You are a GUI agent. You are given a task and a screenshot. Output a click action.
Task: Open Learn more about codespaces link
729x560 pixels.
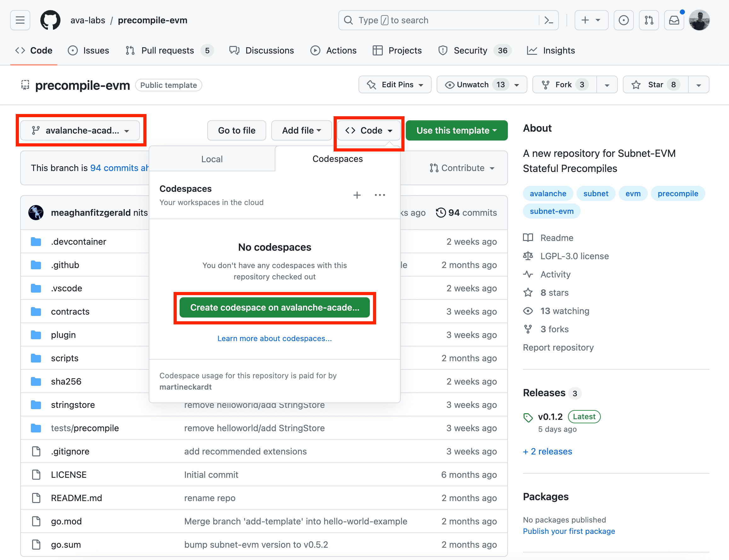click(x=274, y=338)
